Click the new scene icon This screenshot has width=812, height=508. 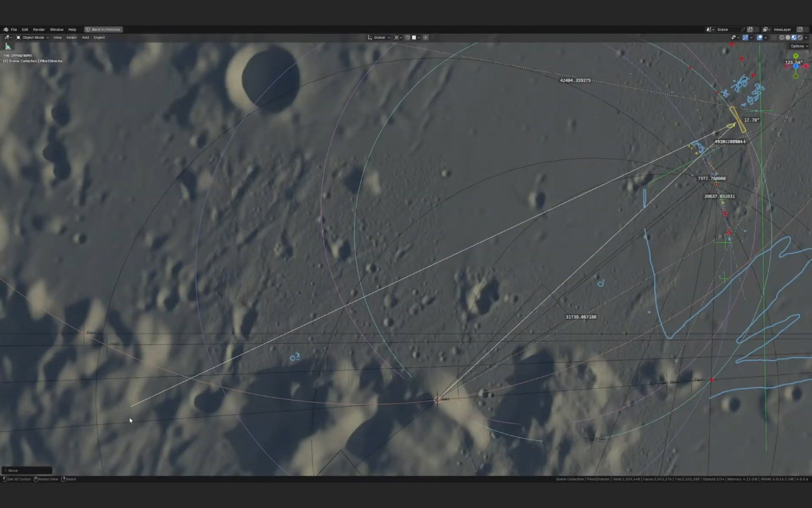[x=750, y=30]
